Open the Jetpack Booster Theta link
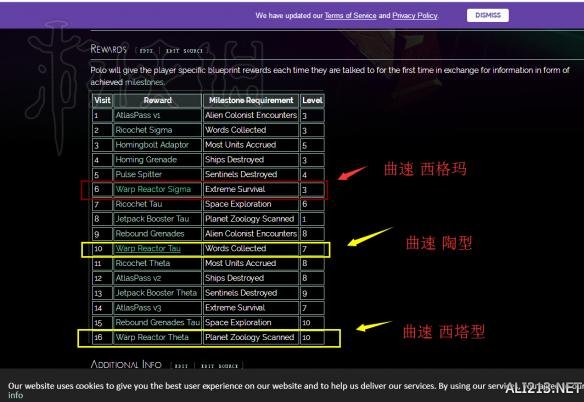 click(156, 293)
